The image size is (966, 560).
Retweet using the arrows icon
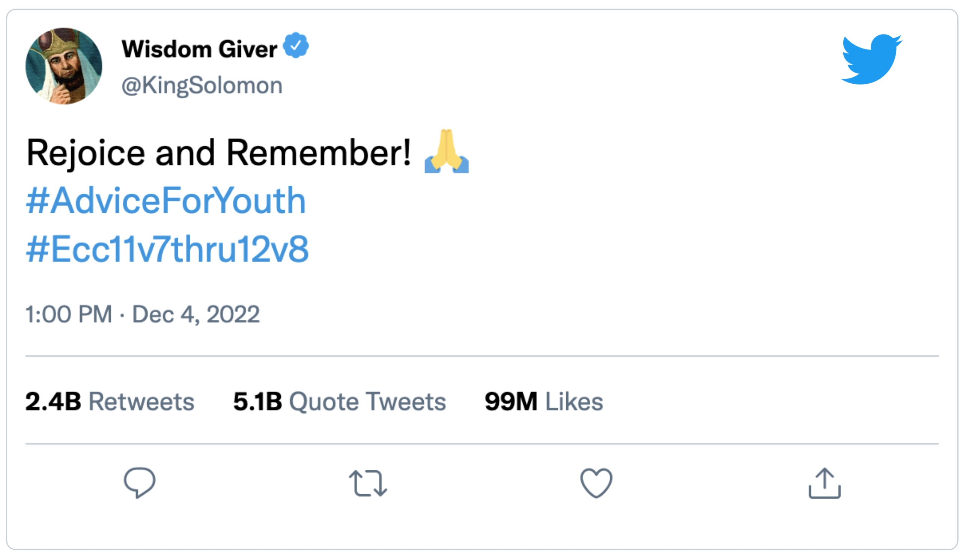[x=368, y=483]
